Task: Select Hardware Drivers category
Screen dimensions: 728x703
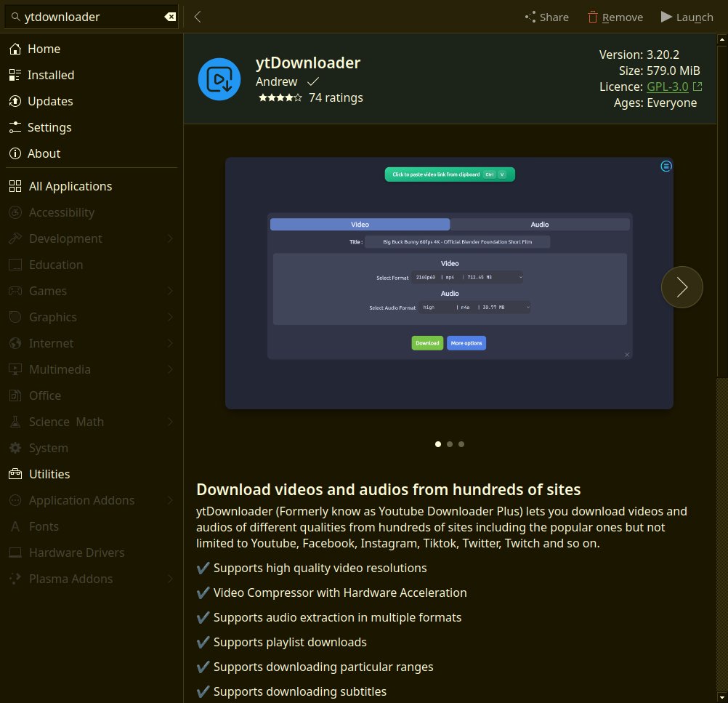Action: (x=92, y=553)
